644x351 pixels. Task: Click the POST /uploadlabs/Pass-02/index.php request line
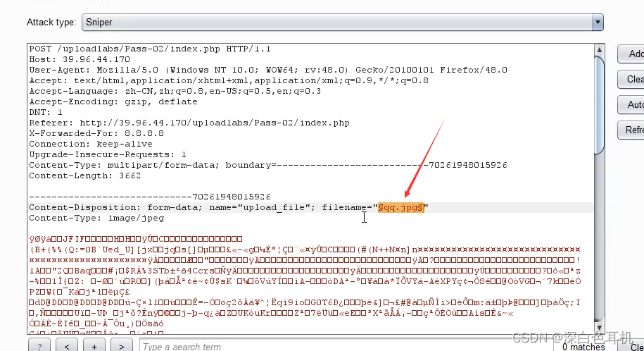(150, 49)
